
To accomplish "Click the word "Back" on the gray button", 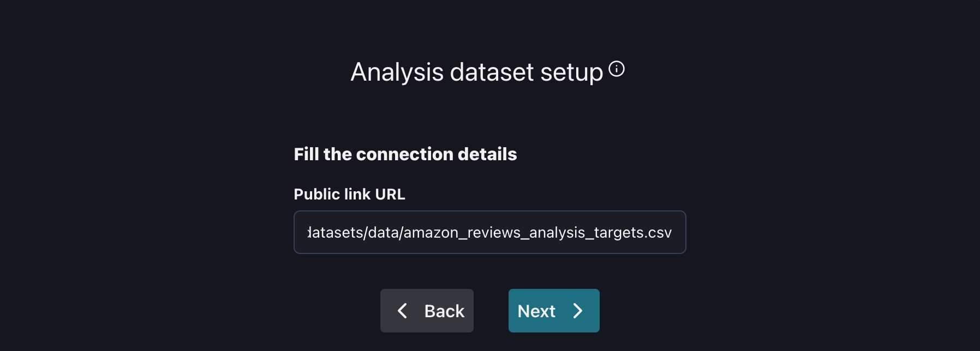I will click(x=444, y=311).
